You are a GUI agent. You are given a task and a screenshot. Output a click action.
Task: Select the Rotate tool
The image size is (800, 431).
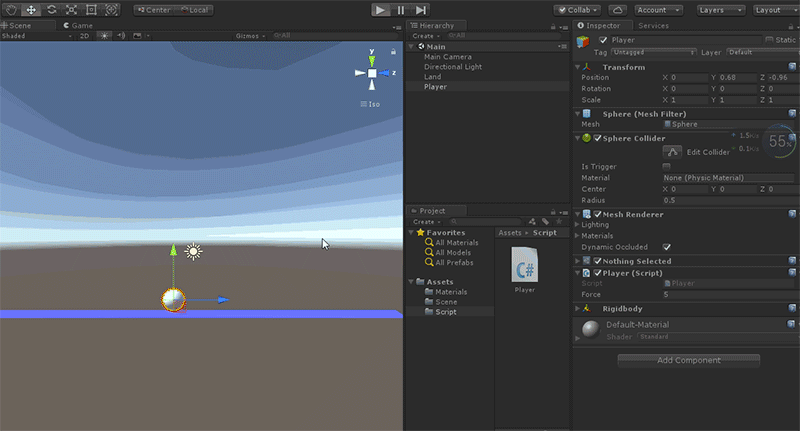click(52, 10)
